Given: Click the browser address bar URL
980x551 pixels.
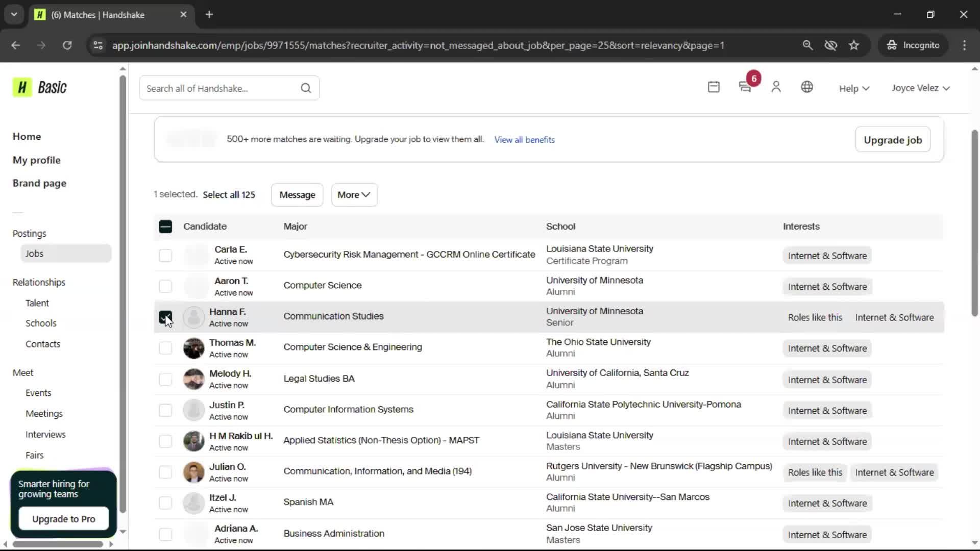Looking at the screenshot, I should (x=418, y=45).
